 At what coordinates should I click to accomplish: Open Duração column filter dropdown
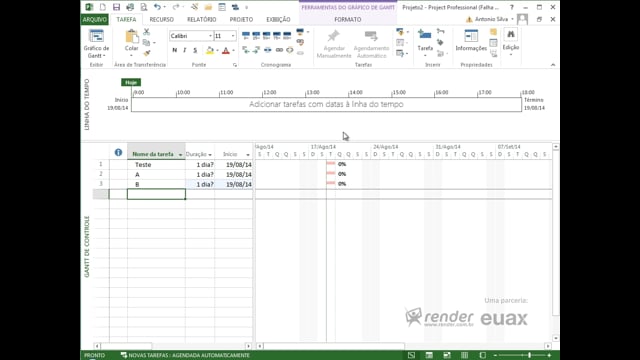pos(210,155)
